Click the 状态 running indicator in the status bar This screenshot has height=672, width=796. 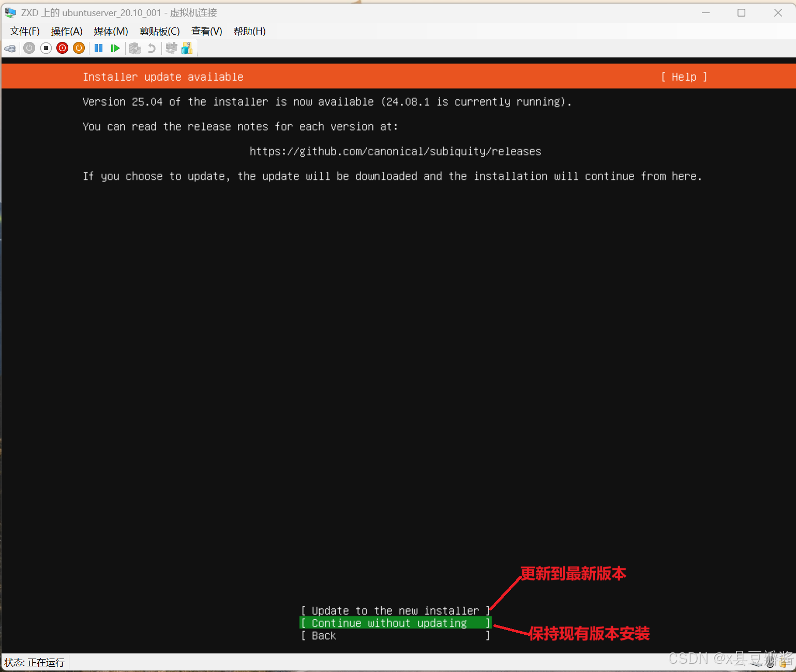coord(34,662)
